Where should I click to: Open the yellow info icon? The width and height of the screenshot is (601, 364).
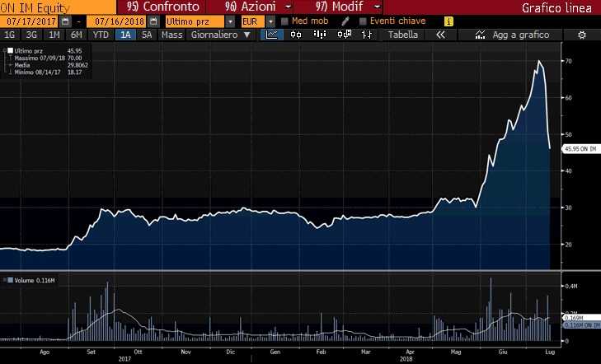tap(448, 21)
